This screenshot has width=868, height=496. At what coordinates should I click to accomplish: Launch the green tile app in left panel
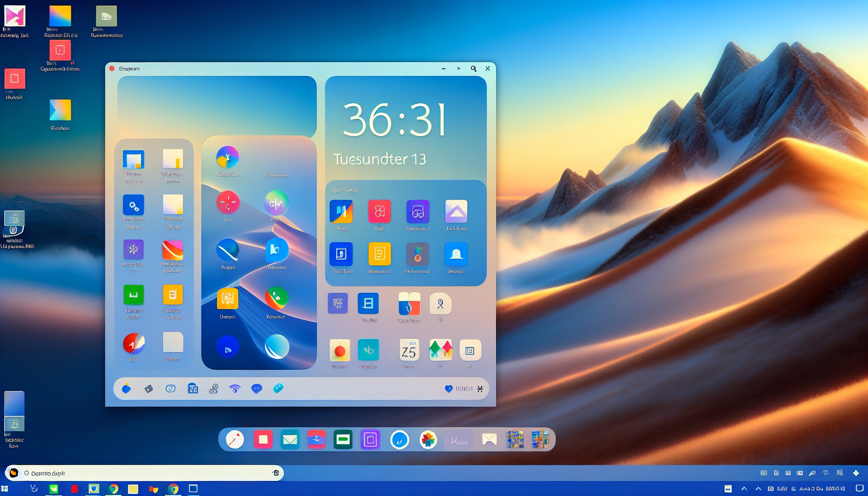click(134, 294)
